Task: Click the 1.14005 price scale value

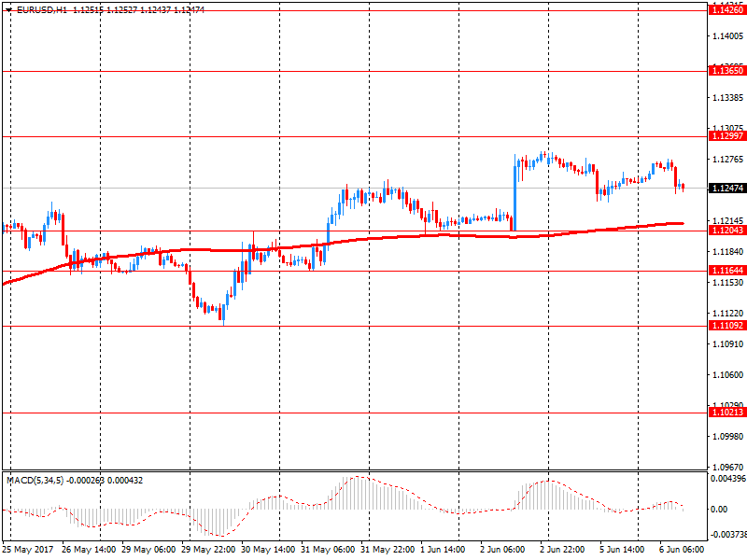Action: (728, 36)
